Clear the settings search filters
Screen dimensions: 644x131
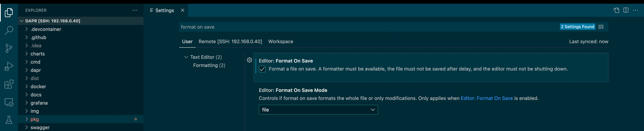point(601,27)
